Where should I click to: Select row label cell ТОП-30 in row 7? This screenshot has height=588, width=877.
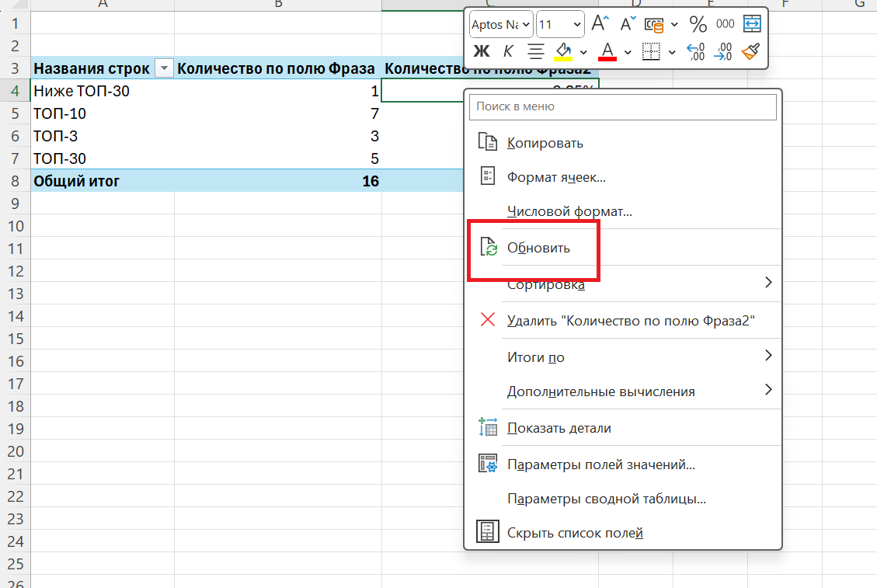[x=103, y=158]
